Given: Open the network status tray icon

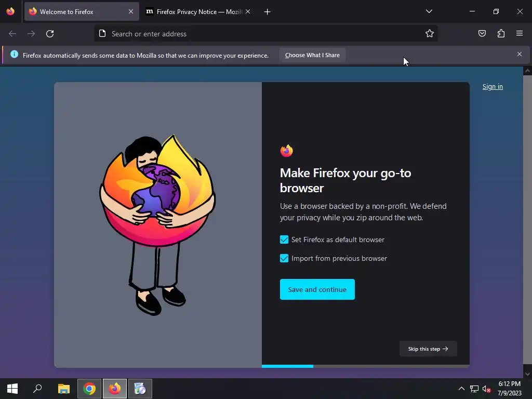Looking at the screenshot, I should pyautogui.click(x=474, y=389).
